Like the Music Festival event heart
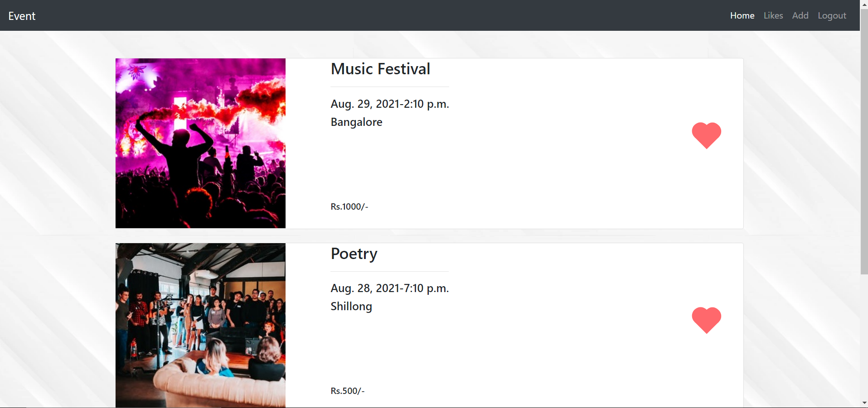 pos(706,135)
